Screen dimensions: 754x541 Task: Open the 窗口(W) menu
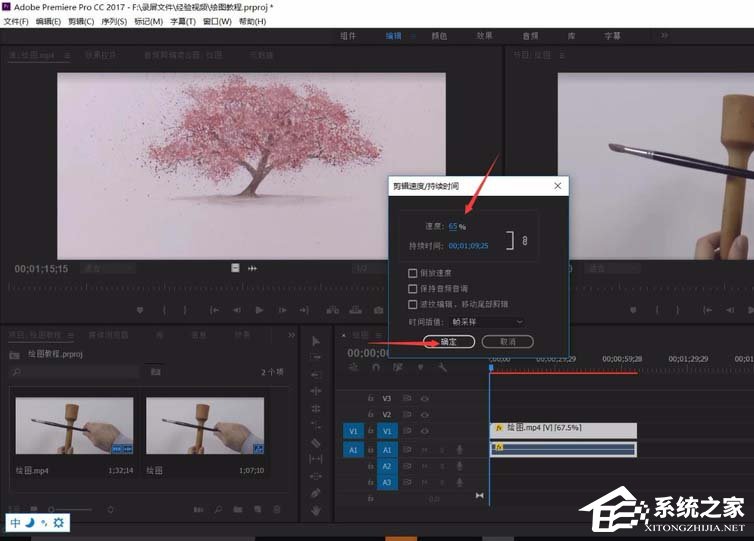[x=217, y=22]
